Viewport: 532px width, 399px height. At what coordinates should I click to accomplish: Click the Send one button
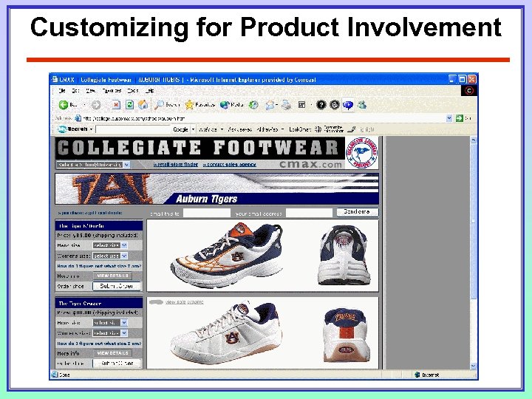tap(358, 212)
